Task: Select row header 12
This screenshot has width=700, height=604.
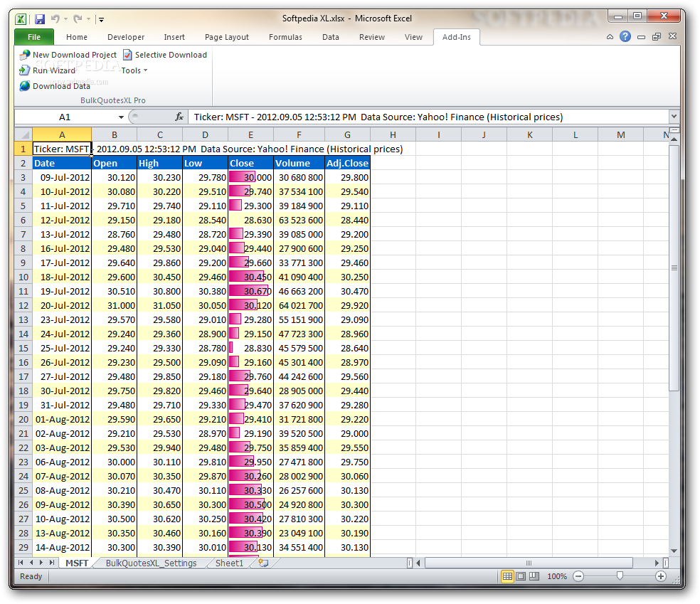Action: point(23,305)
